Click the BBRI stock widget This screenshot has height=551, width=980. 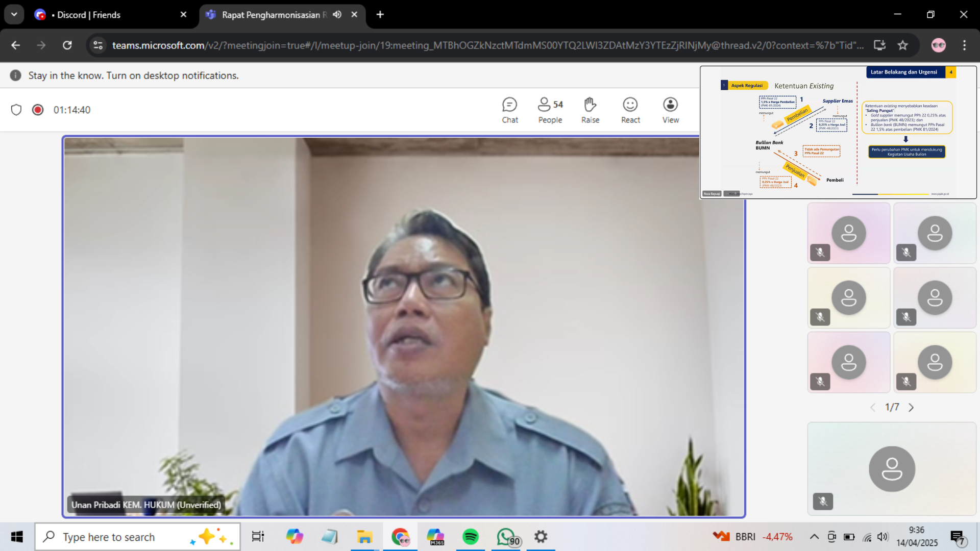click(x=753, y=537)
